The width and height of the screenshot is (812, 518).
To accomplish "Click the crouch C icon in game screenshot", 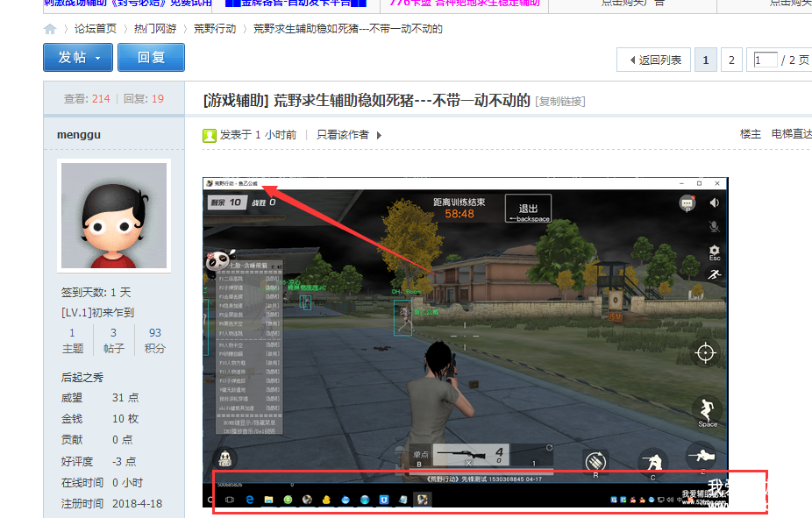I will (653, 463).
